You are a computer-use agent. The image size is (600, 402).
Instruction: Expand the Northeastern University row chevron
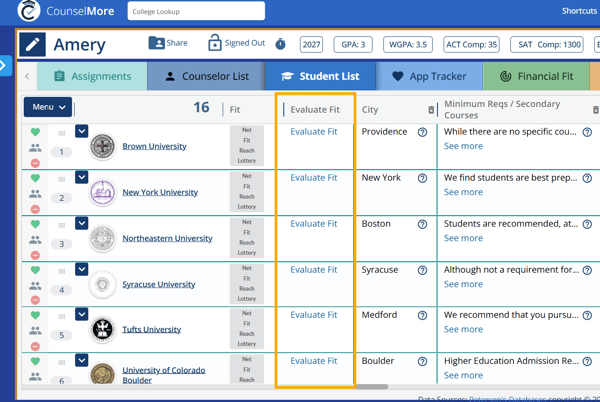pos(82,223)
